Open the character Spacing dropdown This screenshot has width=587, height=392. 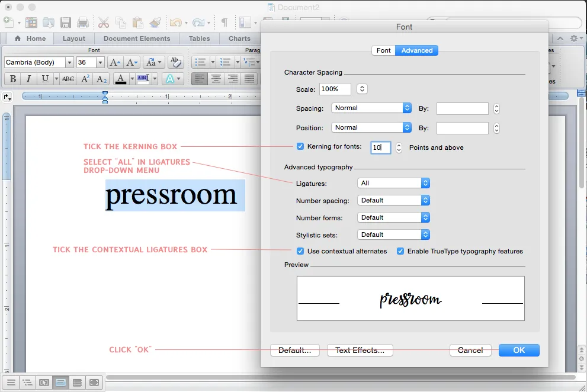371,108
